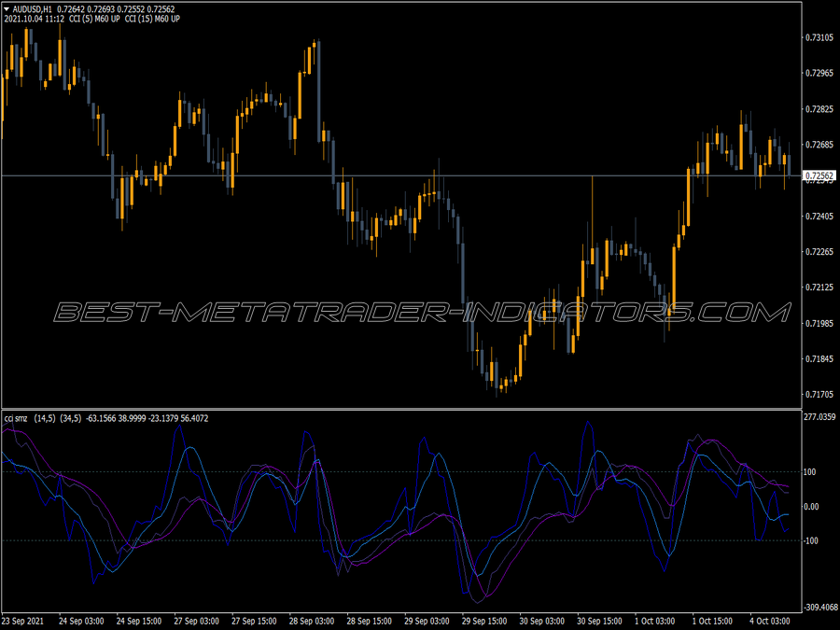Click the 100 level label on indicator scale

810,472
